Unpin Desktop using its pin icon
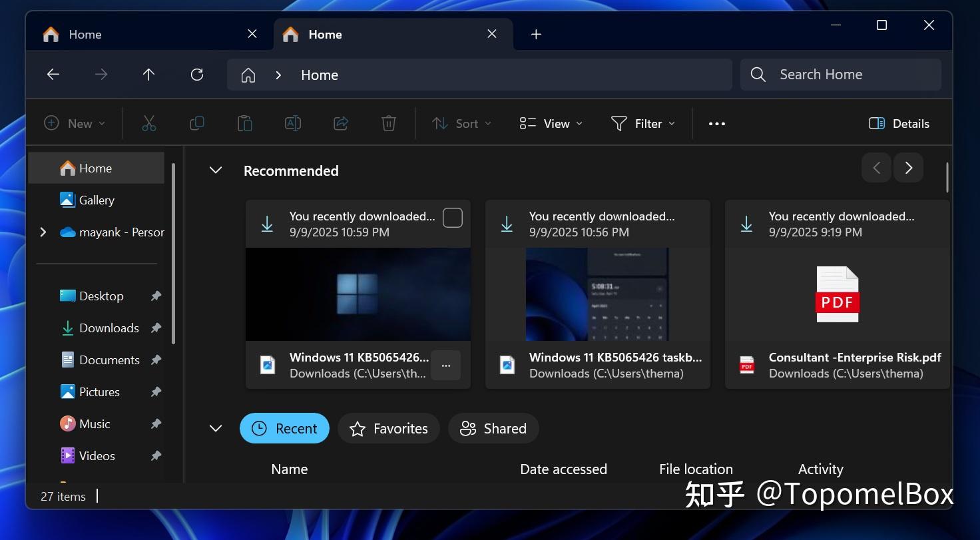Image resolution: width=980 pixels, height=540 pixels. (x=156, y=296)
